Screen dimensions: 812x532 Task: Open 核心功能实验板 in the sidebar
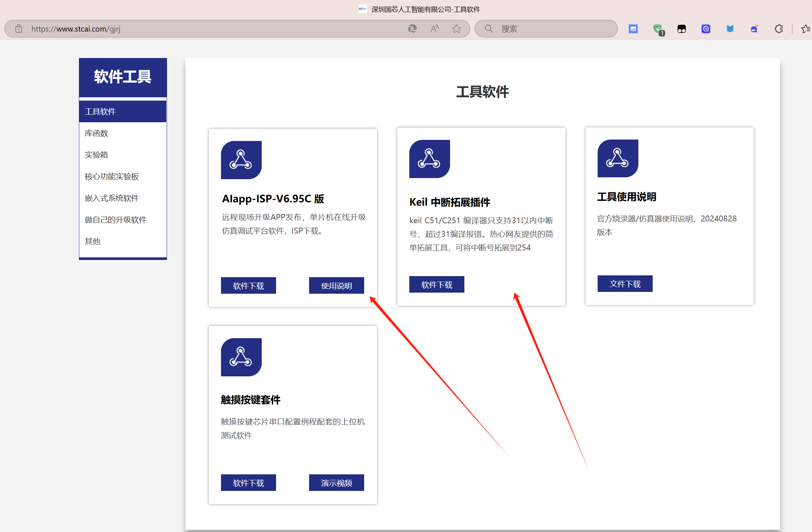[123, 177]
